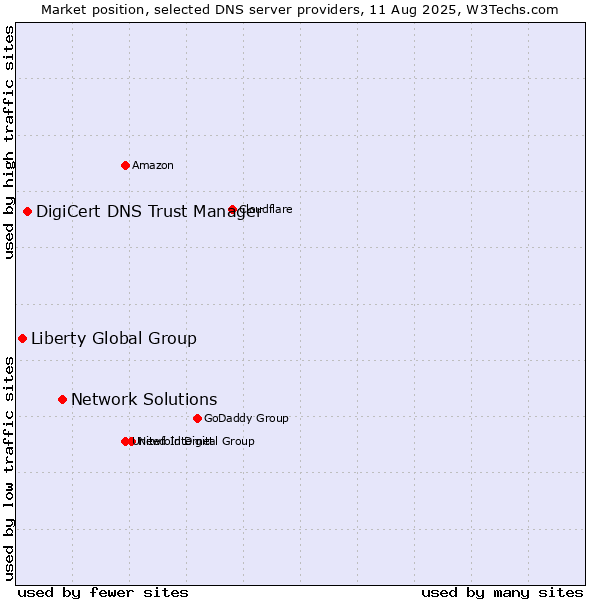The height and width of the screenshot is (600, 600).
Task: Select the Network Solutions label
Action: tap(144, 399)
